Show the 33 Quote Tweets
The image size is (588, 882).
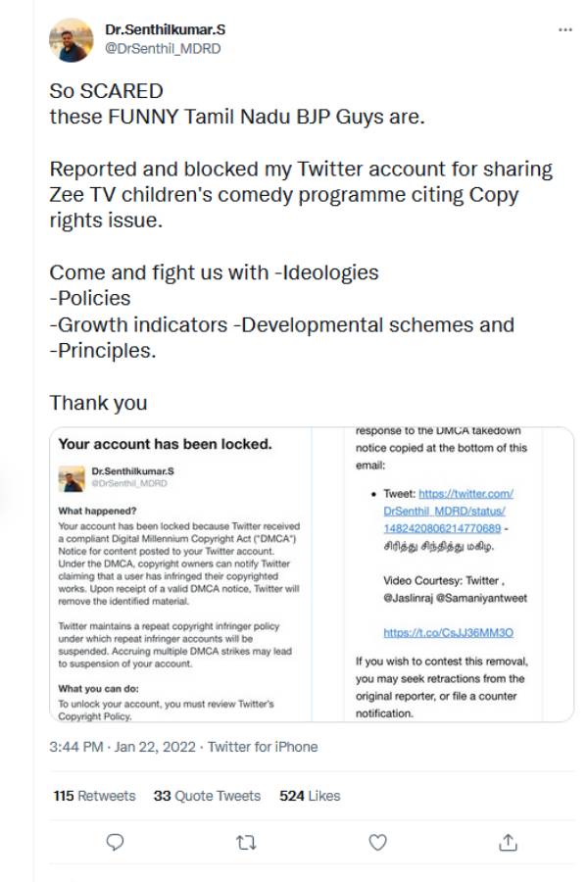207,796
